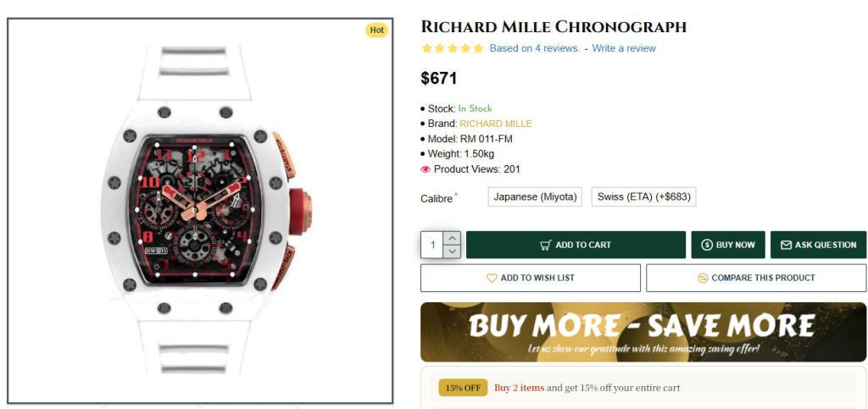Click the five-star rating icons

point(453,48)
